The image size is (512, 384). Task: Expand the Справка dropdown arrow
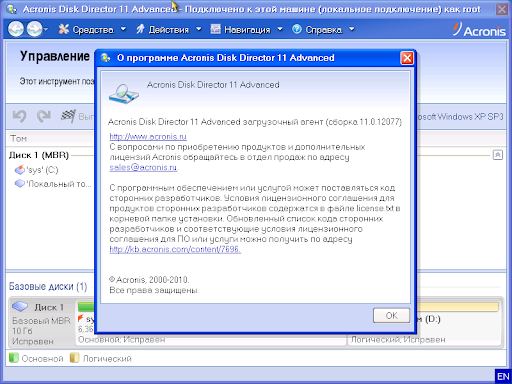352,29
